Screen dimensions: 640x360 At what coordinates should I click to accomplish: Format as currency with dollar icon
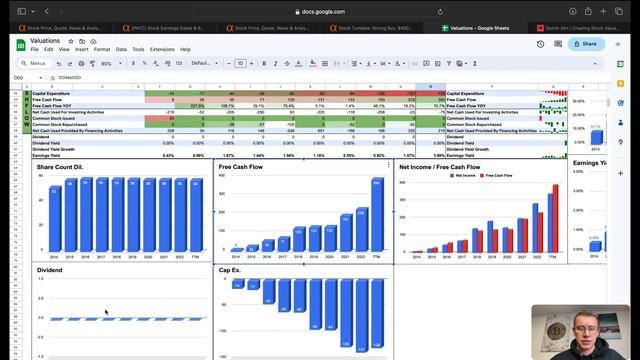(133, 64)
